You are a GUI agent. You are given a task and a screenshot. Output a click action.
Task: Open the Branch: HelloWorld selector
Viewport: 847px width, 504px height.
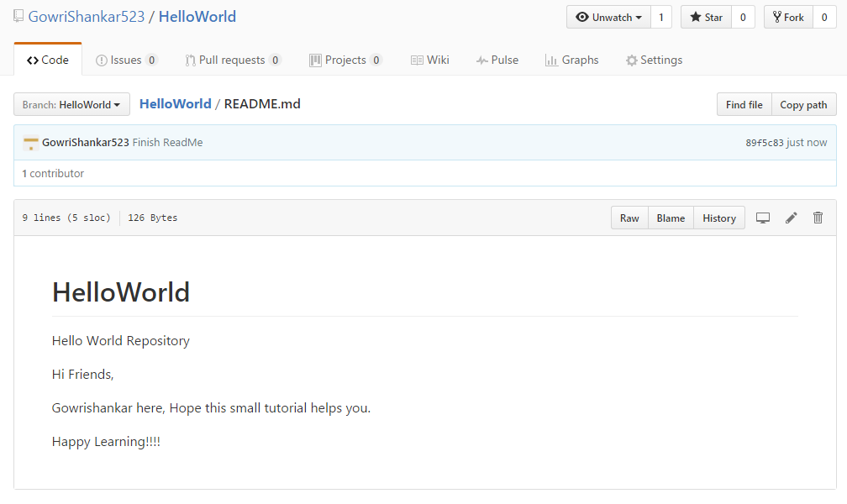71,104
